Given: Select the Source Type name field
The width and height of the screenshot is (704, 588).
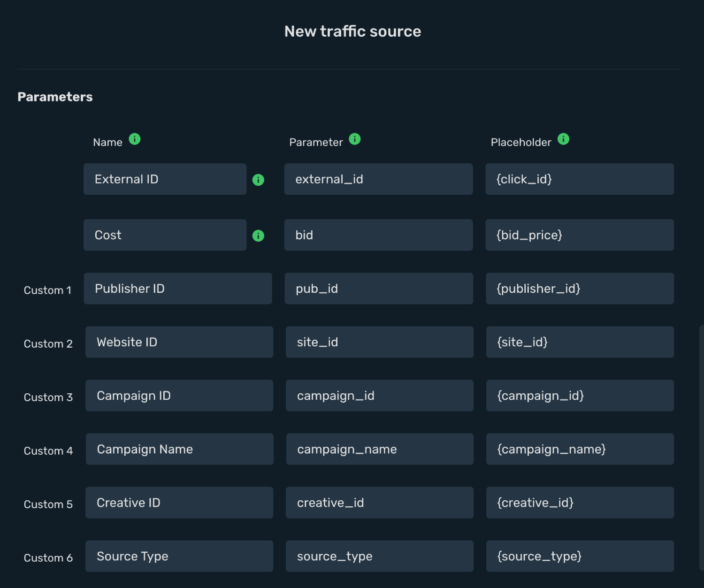Looking at the screenshot, I should click(179, 556).
